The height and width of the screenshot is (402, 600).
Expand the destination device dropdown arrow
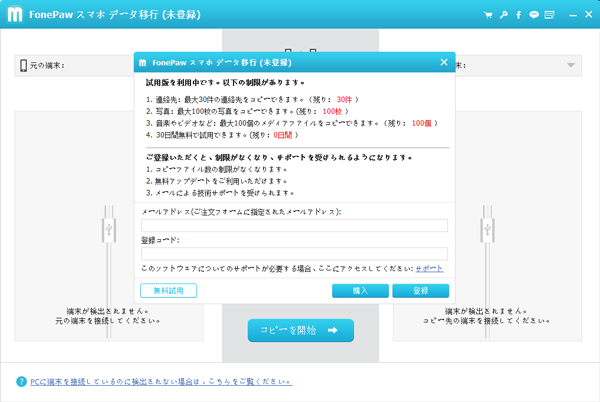571,65
